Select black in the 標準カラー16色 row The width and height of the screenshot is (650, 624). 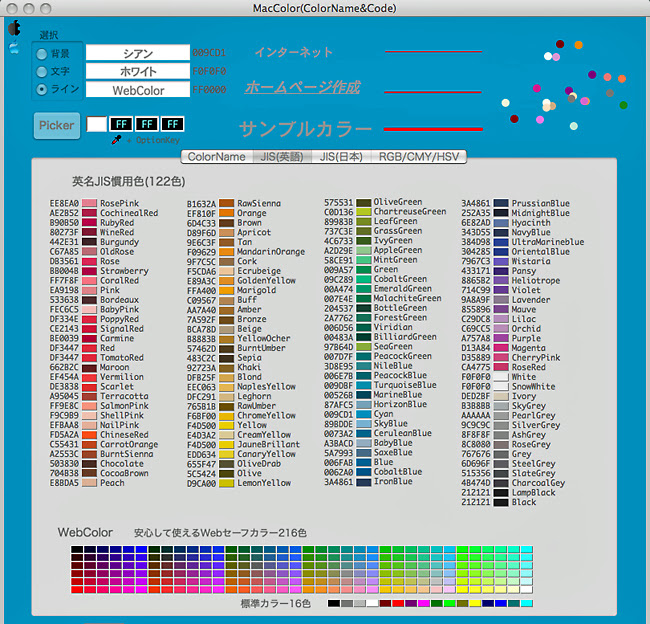[334, 603]
